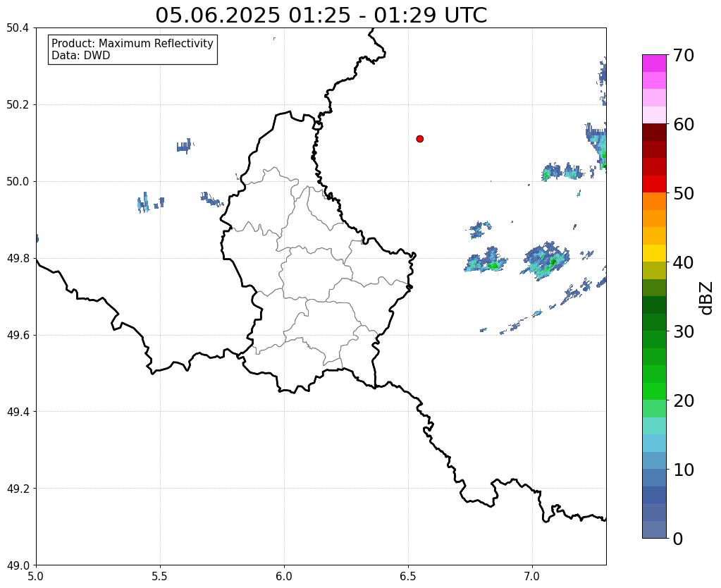Click the orange colorbar segment below 50

point(654,202)
